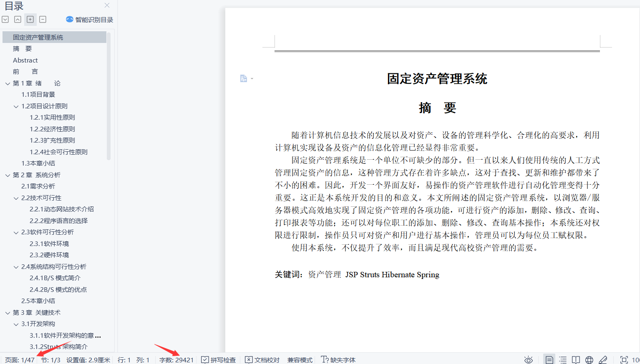Screen dimensions: 640x364
Task: Click 缺失字体 missing fonts in status bar
Action: (x=338, y=360)
